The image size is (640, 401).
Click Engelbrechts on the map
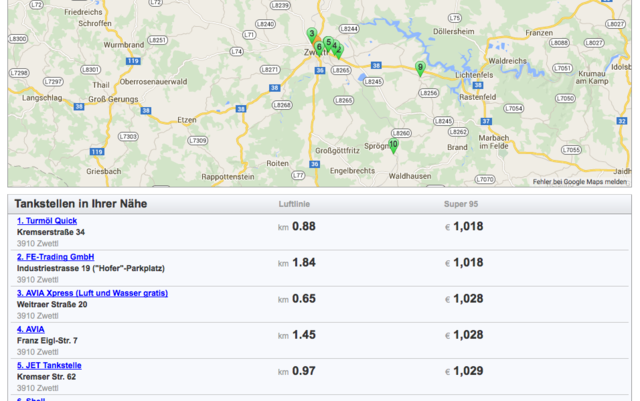(352, 171)
